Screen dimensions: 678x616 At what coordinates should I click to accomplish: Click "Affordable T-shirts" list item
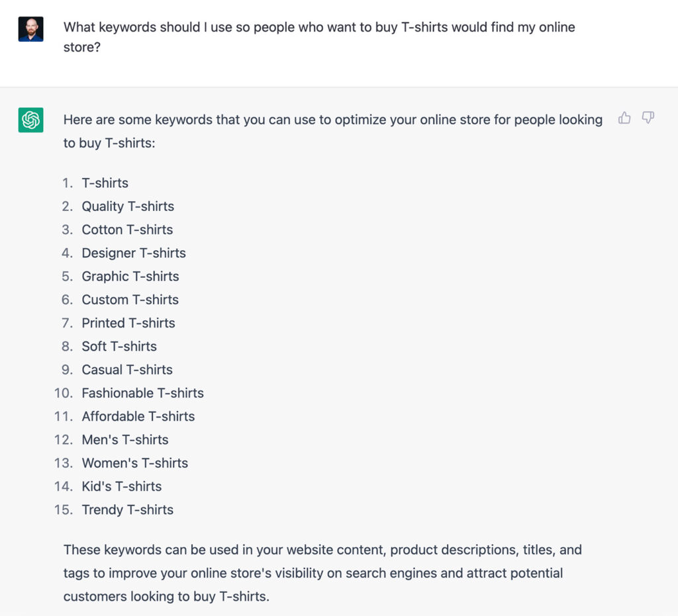[x=138, y=416]
